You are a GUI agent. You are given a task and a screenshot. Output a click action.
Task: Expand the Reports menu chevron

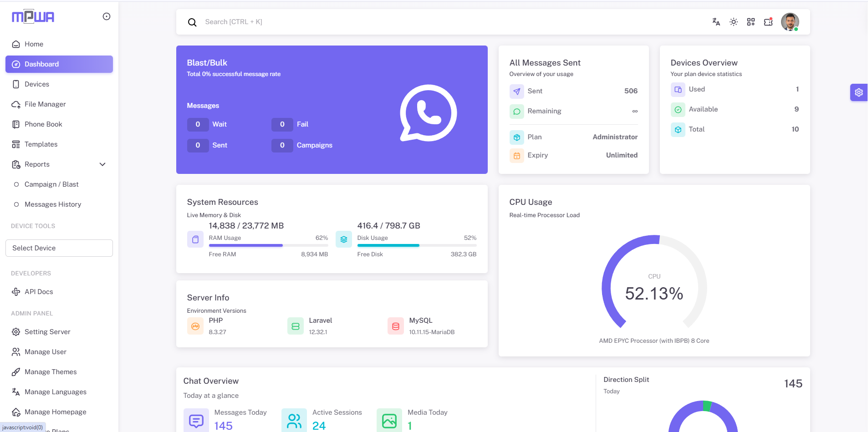coord(102,164)
